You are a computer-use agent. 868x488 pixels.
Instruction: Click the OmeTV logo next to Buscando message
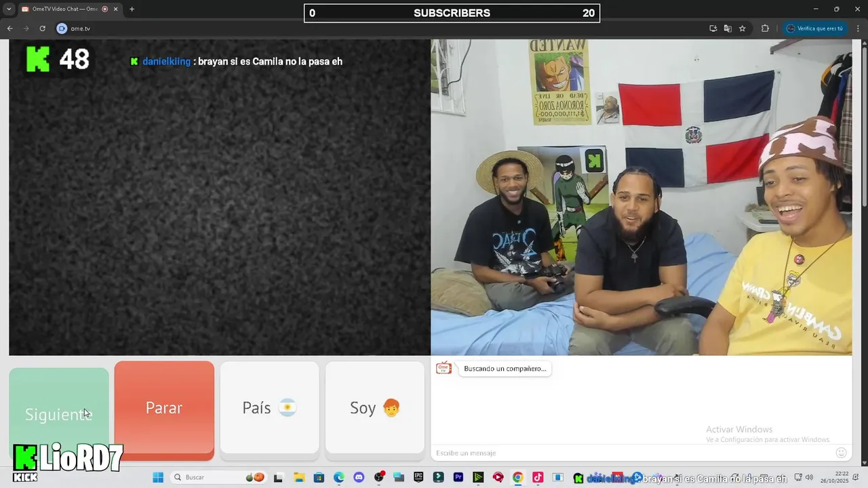[x=443, y=368]
